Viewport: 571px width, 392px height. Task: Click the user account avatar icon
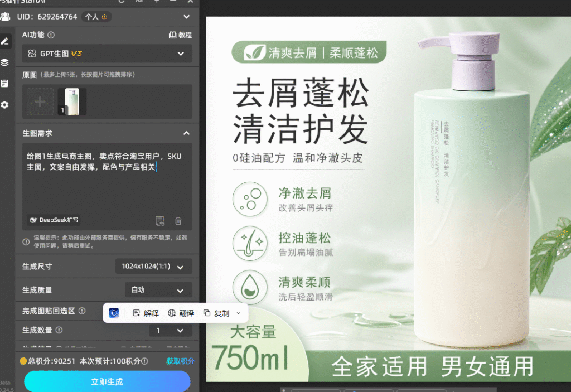click(x=5, y=17)
